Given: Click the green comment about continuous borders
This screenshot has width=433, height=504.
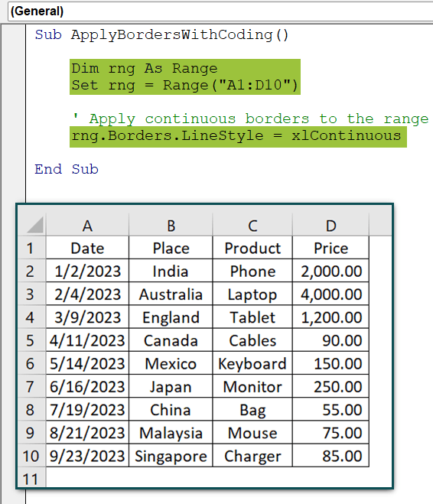Looking at the screenshot, I should [250, 119].
